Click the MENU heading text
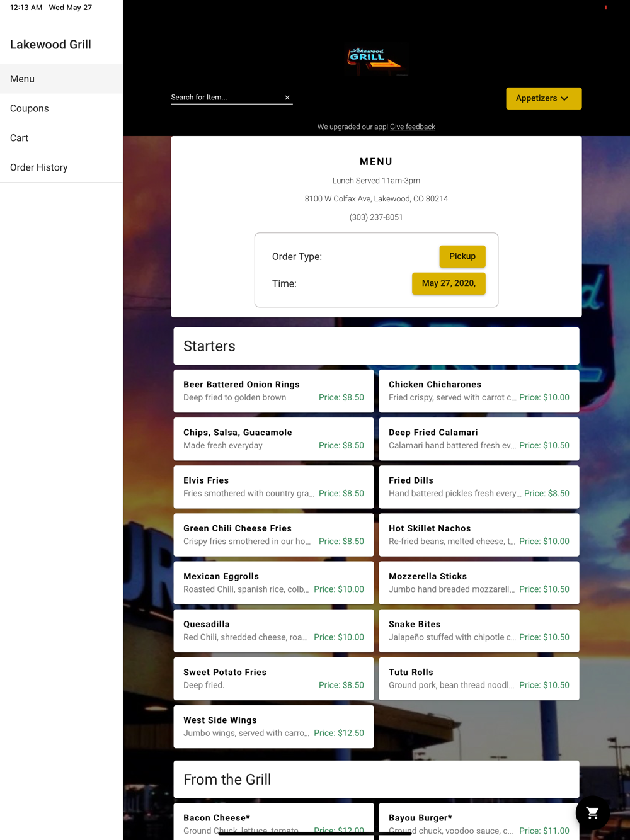This screenshot has height=840, width=630. click(x=376, y=162)
